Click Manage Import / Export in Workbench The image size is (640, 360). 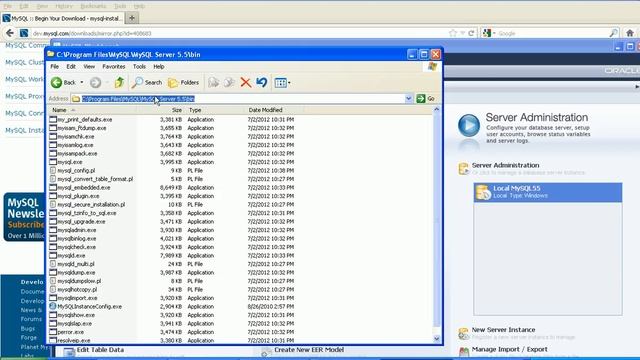[x=509, y=349]
